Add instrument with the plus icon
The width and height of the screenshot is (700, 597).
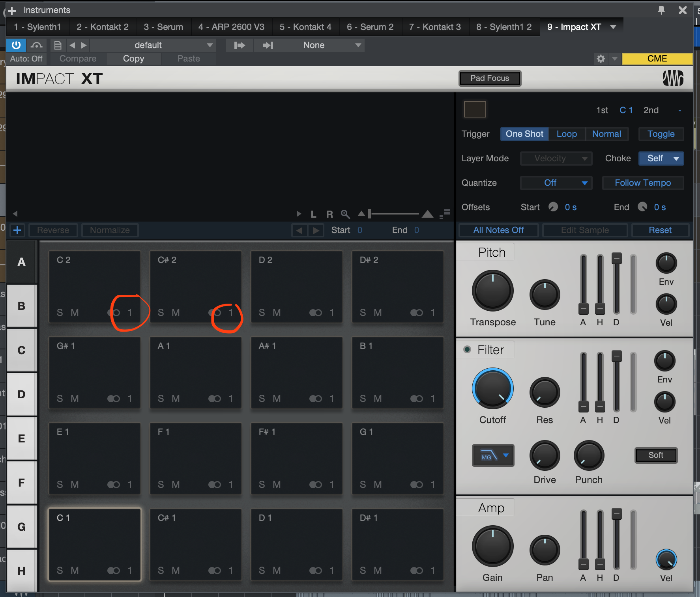(12, 11)
